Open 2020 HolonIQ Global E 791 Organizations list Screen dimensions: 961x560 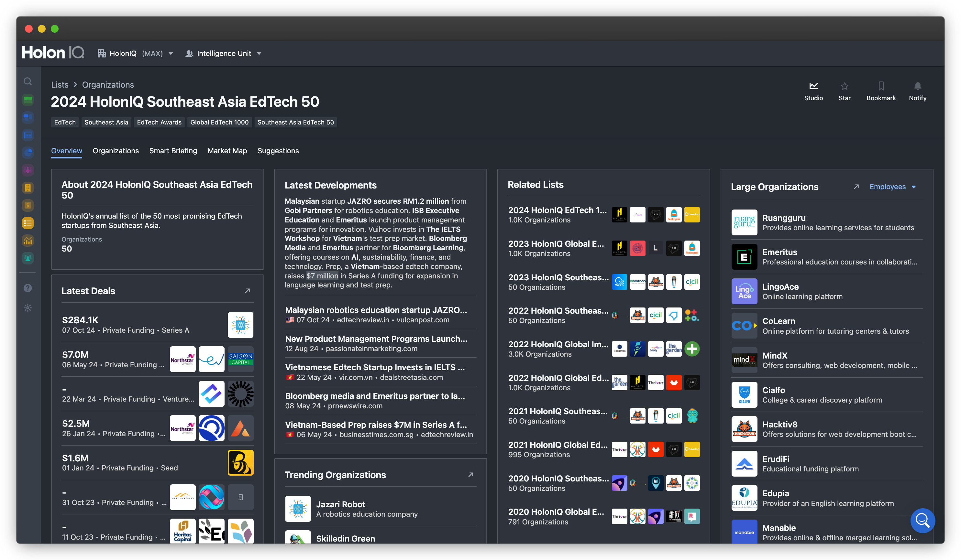(603, 517)
